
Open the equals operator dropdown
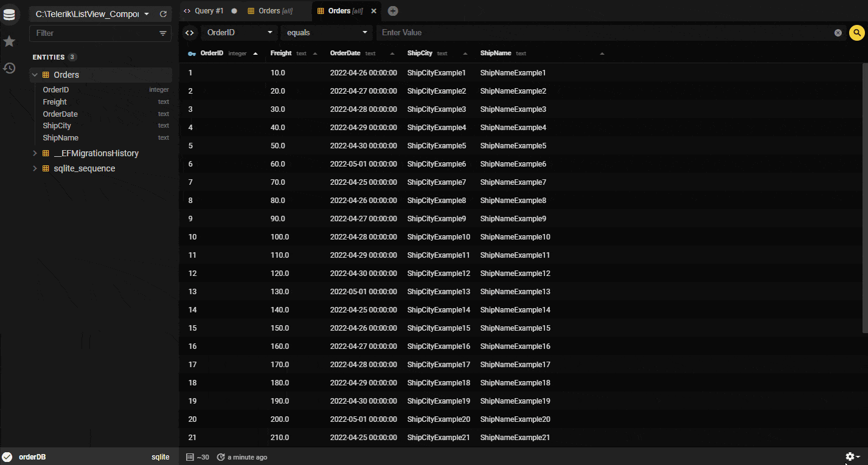coord(327,33)
